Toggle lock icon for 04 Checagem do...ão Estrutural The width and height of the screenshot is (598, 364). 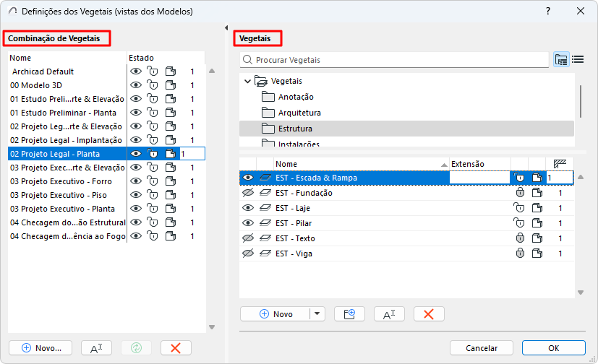[x=153, y=222]
